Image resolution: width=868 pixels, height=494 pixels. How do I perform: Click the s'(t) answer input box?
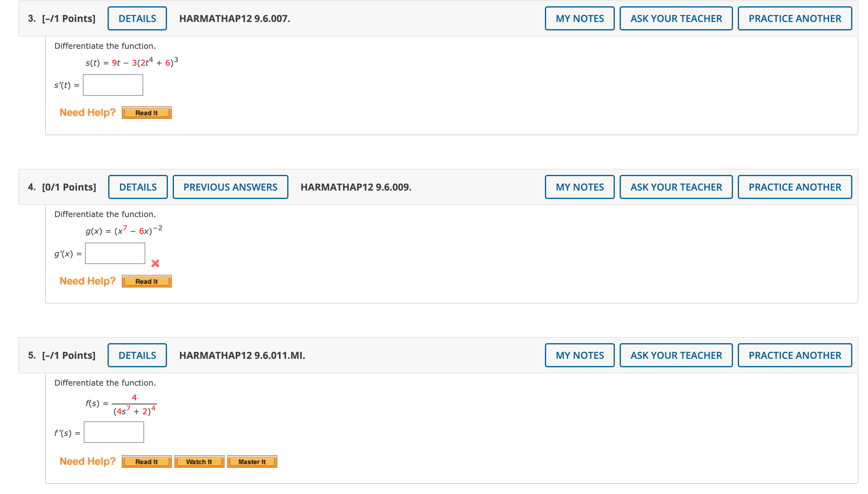(113, 85)
